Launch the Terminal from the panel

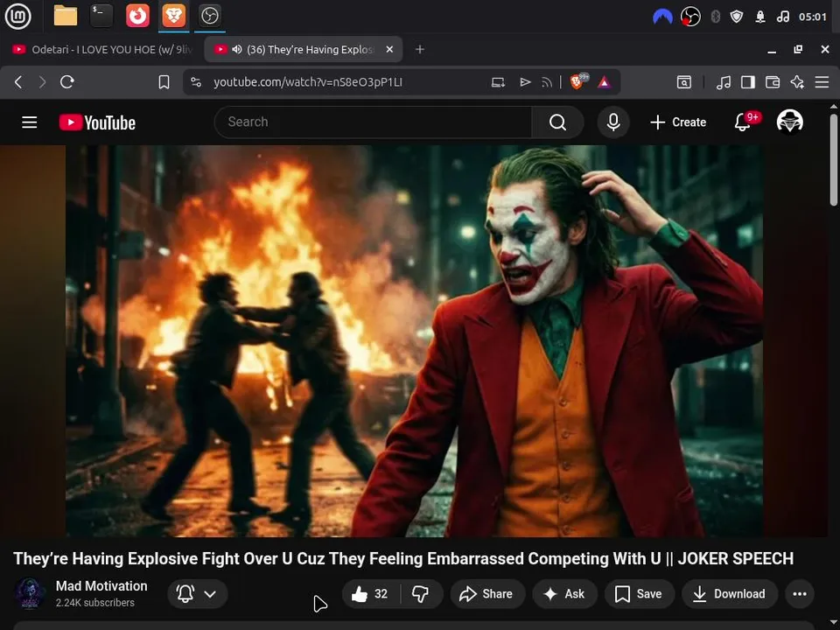101,16
